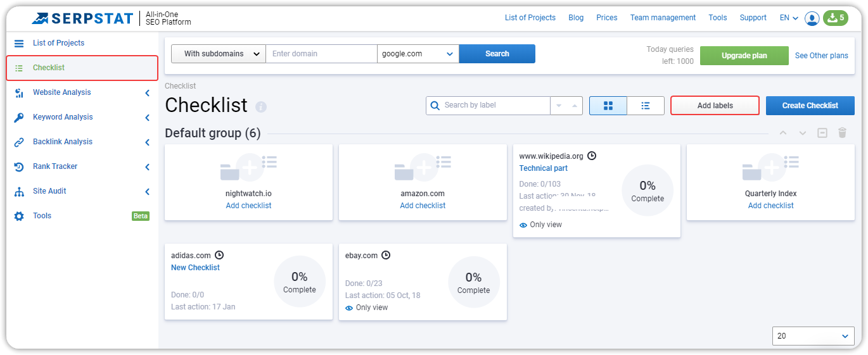Click clock icon next to ebay.com
The image size is (868, 355).
coord(386,256)
